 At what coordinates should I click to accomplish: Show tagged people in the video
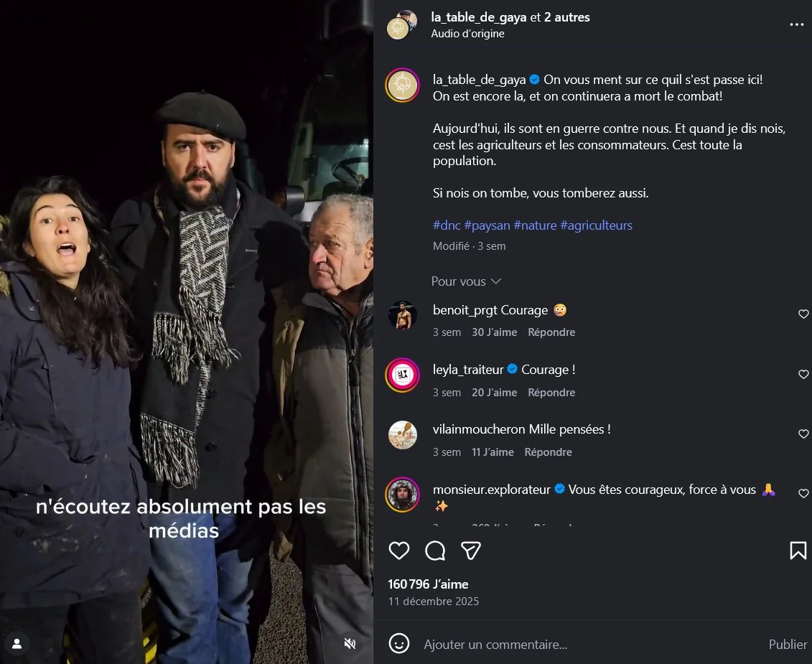[17, 643]
